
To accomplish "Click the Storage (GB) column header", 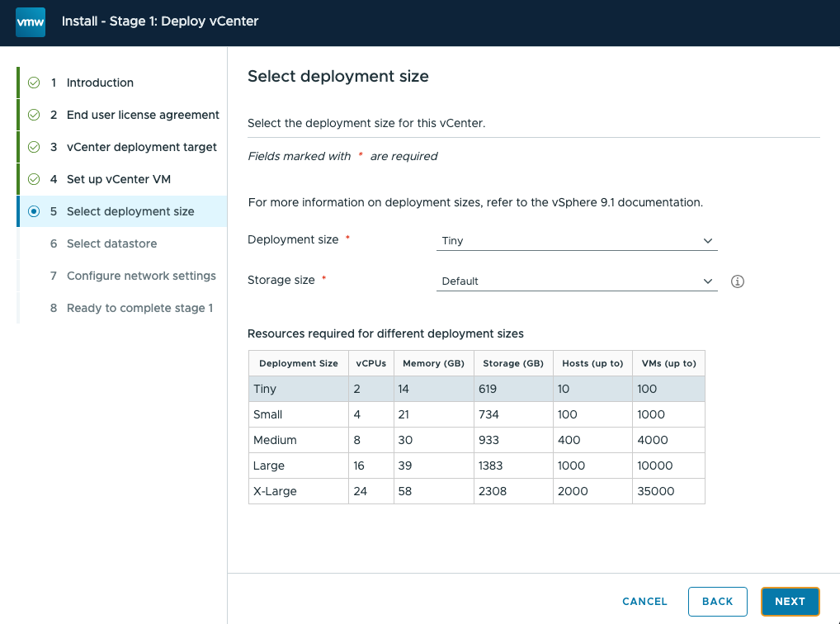I will coord(513,363).
